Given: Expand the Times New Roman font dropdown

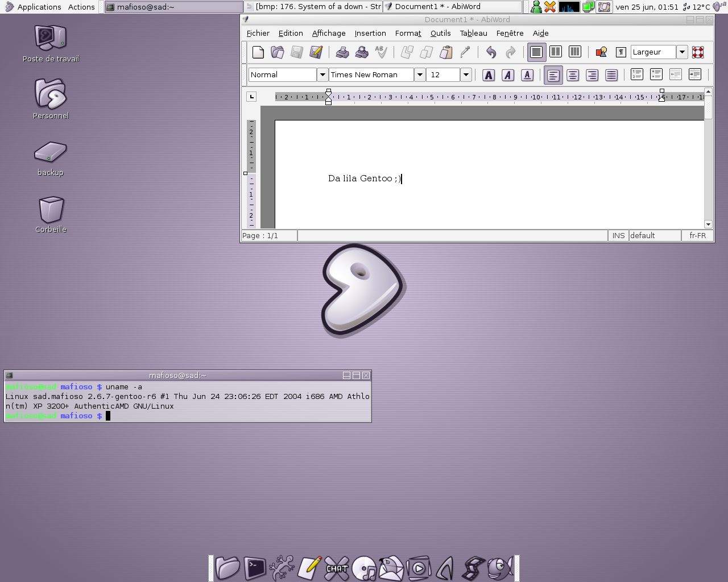Looking at the screenshot, I should [x=420, y=74].
